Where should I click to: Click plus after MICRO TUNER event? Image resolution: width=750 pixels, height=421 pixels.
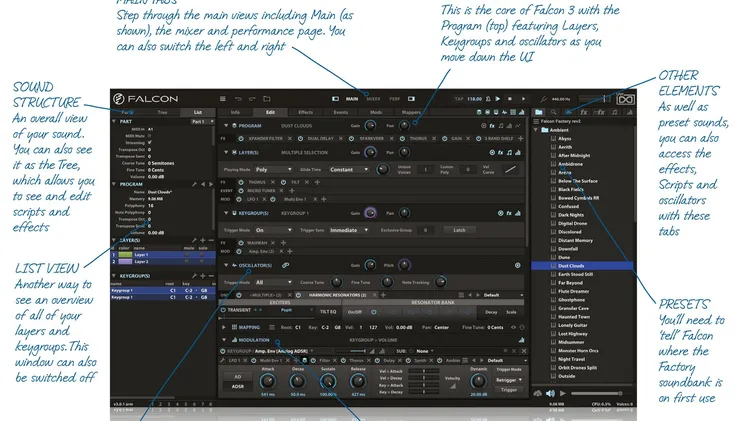292,191
